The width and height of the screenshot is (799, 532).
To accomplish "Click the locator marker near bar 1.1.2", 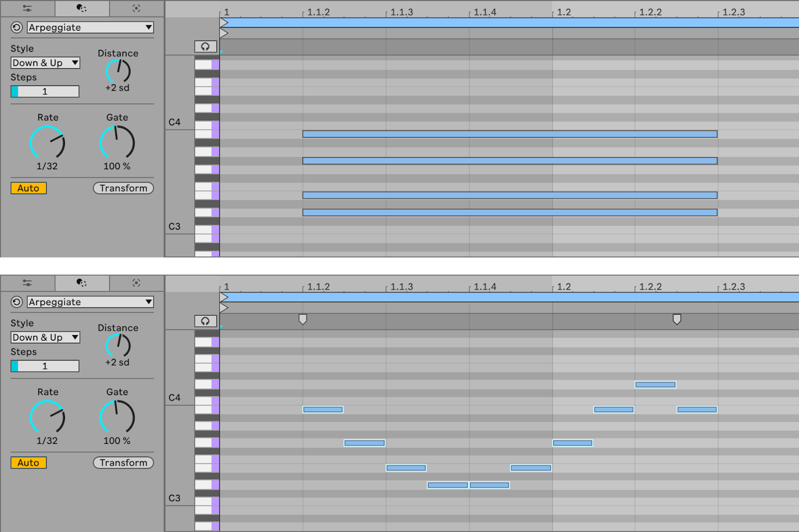I will pos(302,319).
